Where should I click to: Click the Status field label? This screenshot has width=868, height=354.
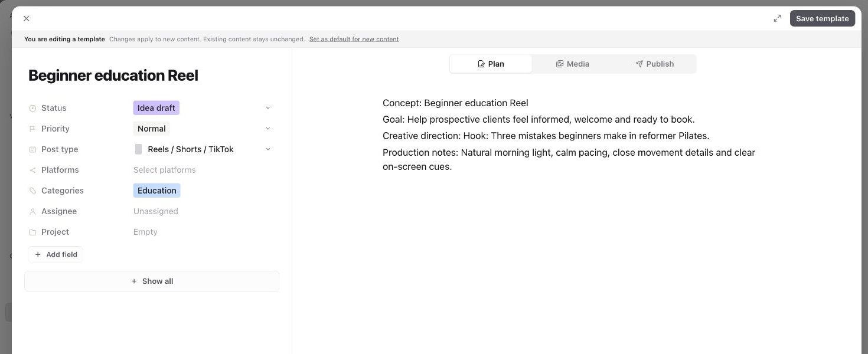54,108
